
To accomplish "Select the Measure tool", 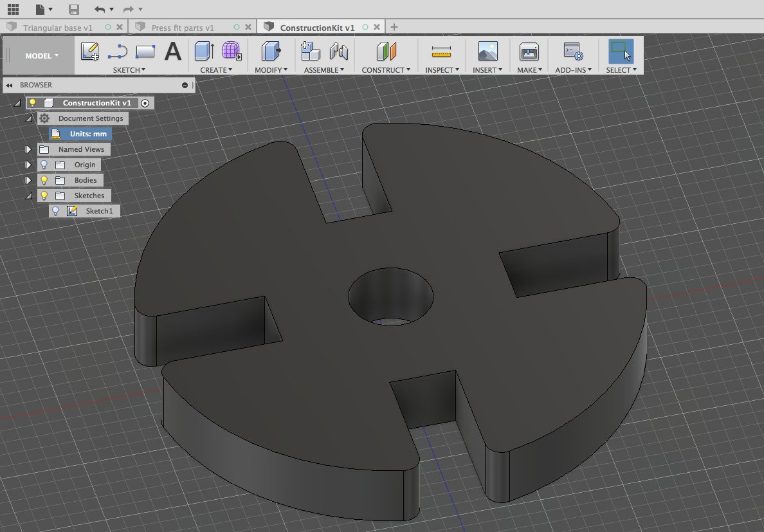I will (x=441, y=51).
